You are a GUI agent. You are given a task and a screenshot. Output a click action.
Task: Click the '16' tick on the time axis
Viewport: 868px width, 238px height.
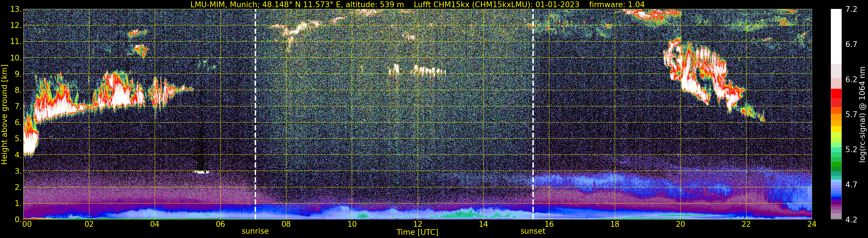549,224
